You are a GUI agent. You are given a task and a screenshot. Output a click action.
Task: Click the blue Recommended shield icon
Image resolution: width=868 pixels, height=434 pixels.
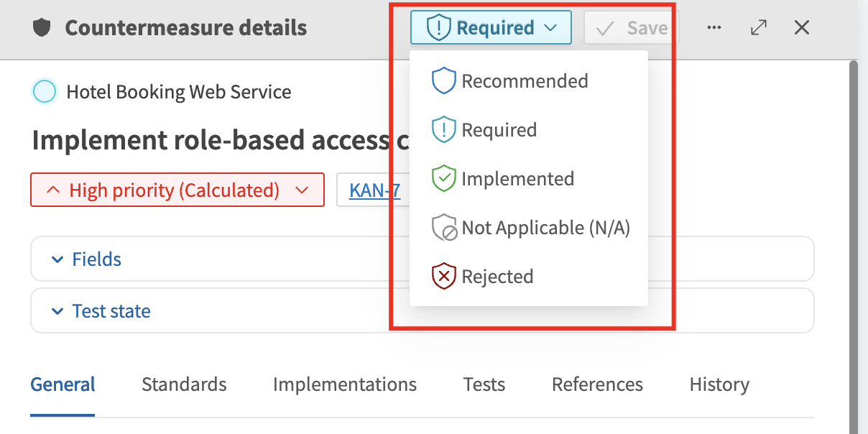[x=444, y=80]
